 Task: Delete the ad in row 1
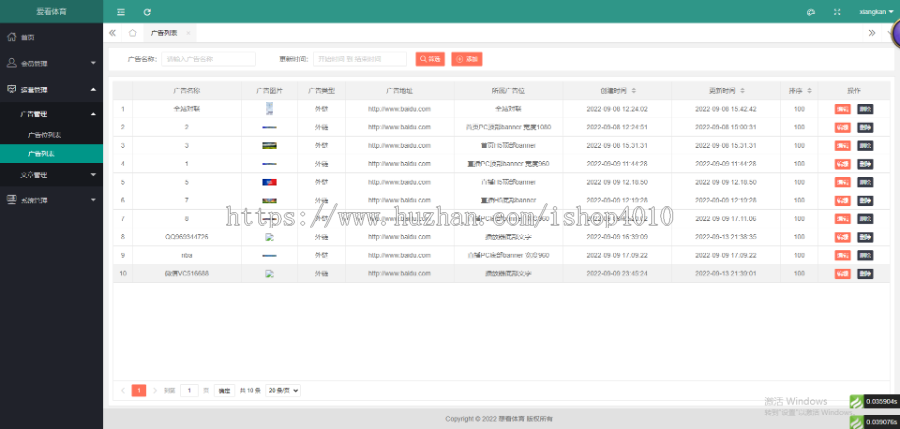[x=865, y=109]
